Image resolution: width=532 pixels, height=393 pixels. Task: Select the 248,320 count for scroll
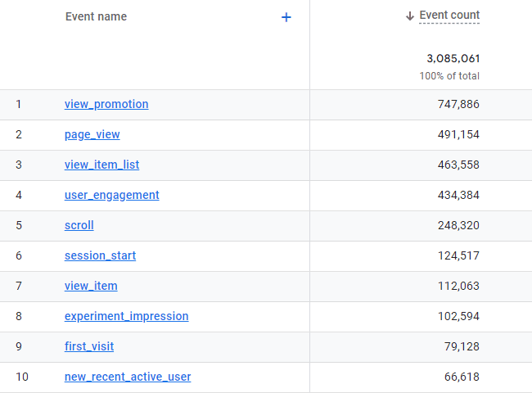coord(458,225)
